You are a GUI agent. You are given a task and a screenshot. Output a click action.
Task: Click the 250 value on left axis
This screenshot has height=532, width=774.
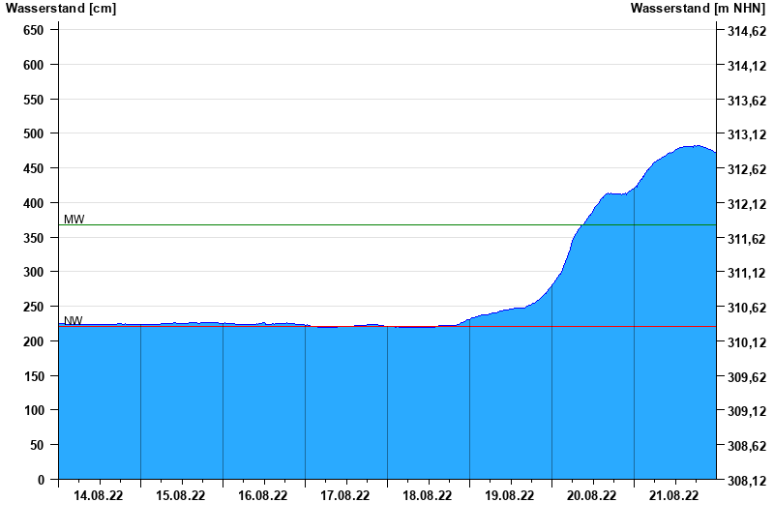click(34, 307)
